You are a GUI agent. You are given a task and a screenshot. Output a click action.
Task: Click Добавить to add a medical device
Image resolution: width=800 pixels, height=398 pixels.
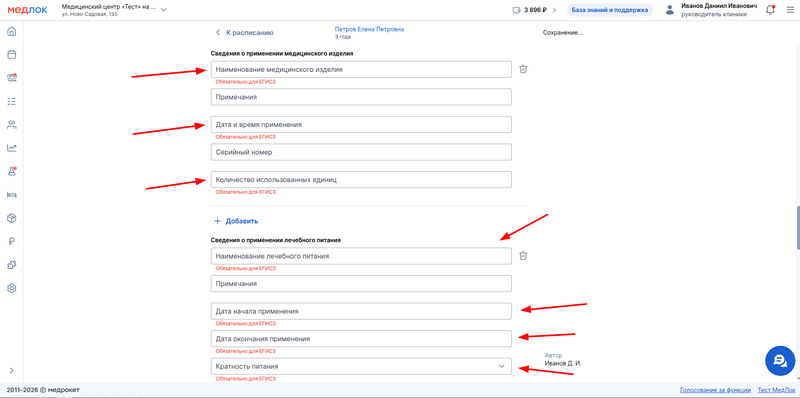[x=236, y=221]
